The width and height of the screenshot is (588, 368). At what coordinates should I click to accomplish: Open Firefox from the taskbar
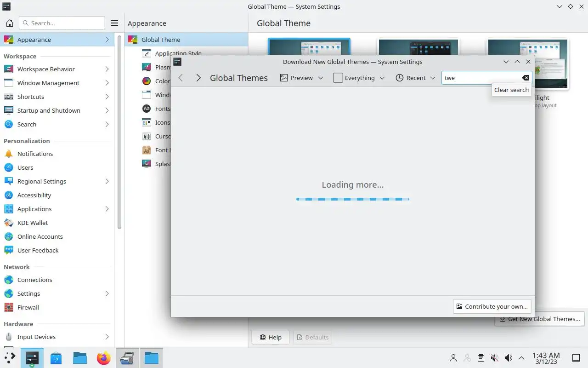[x=104, y=357]
